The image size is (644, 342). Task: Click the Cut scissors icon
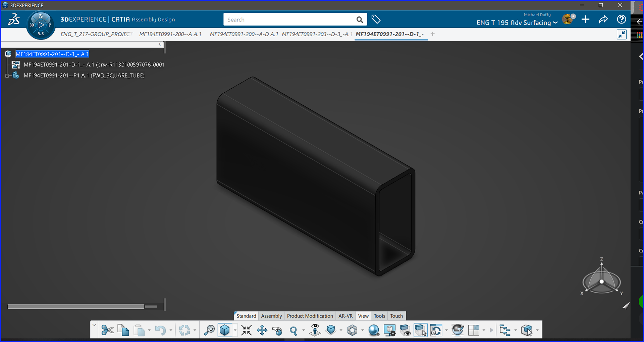point(107,330)
